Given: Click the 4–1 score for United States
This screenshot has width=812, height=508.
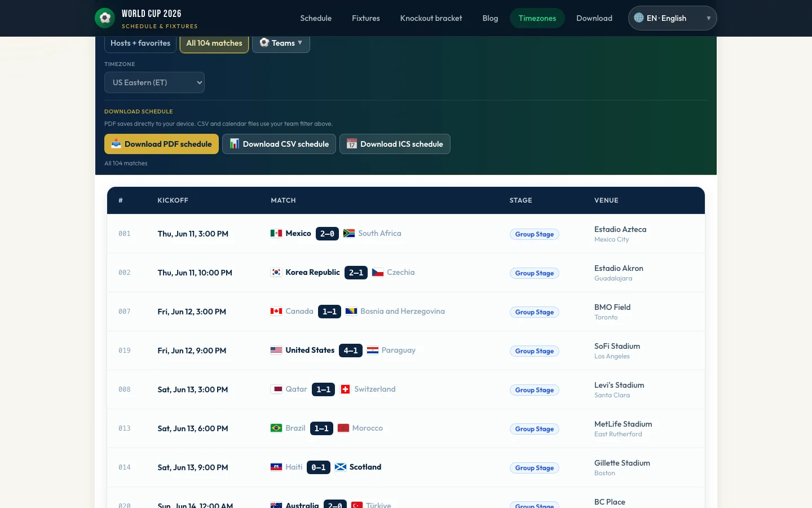Looking at the screenshot, I should [351, 351].
